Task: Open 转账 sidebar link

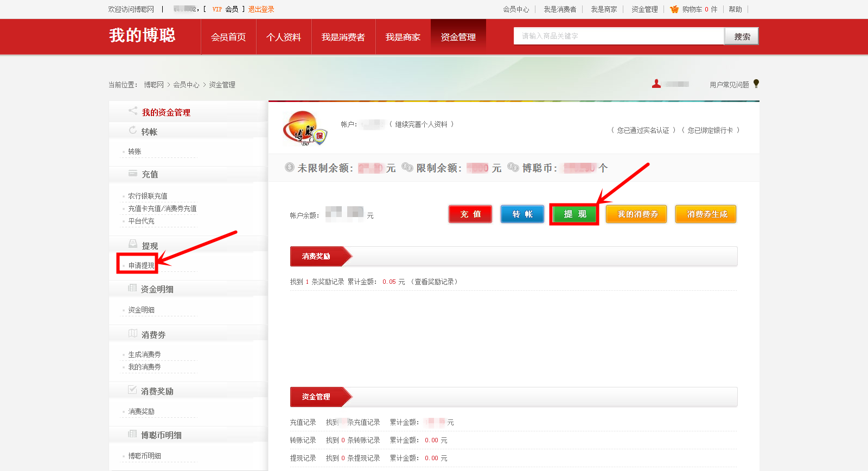Action: click(135, 151)
